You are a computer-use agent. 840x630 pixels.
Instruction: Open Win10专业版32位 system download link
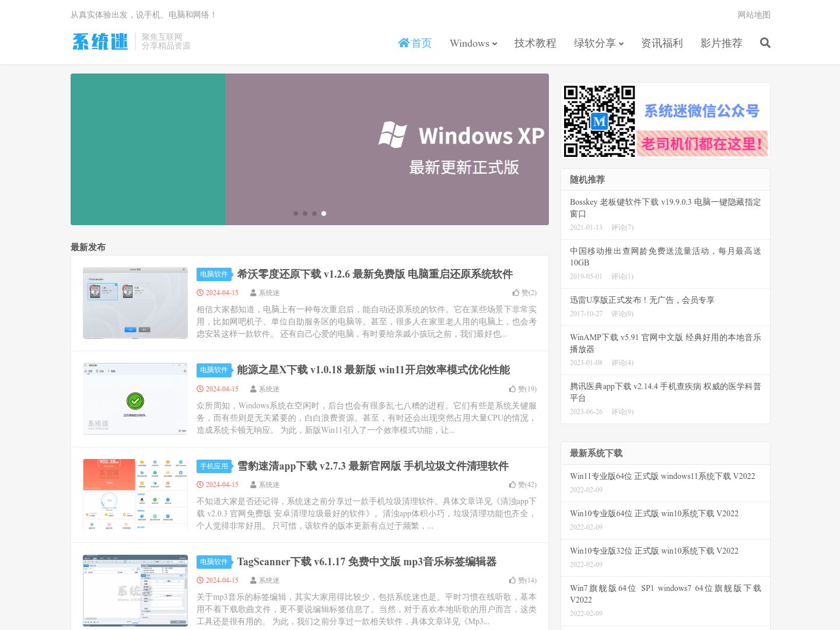(654, 551)
